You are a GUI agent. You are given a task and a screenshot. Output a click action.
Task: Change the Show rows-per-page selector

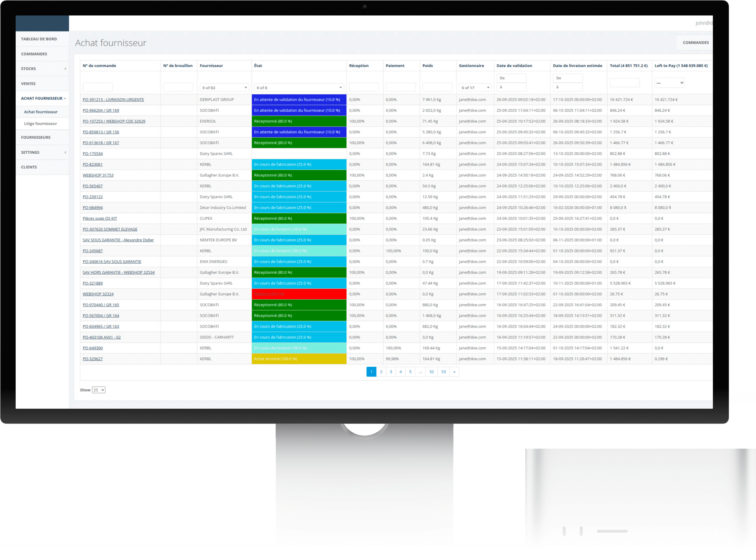pyautogui.click(x=99, y=390)
